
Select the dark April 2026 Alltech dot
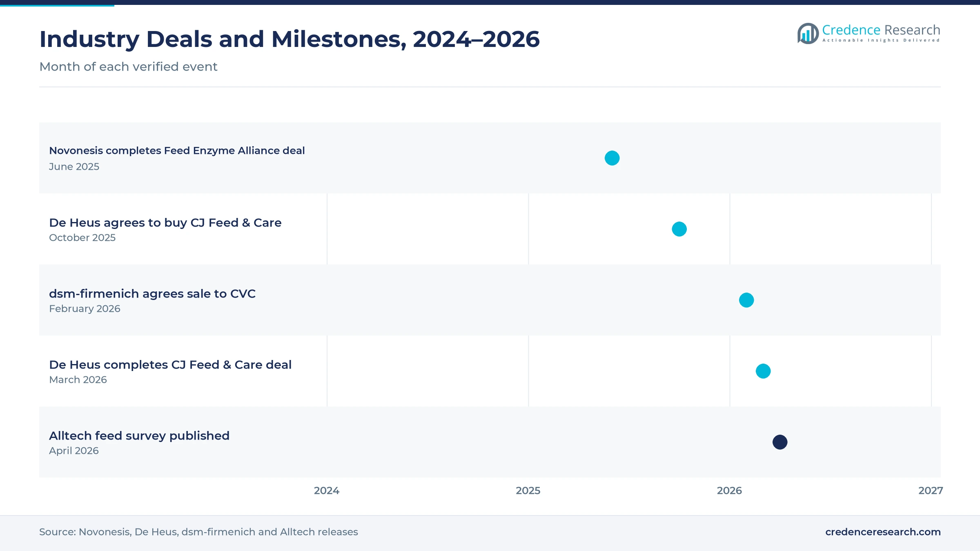coord(780,442)
